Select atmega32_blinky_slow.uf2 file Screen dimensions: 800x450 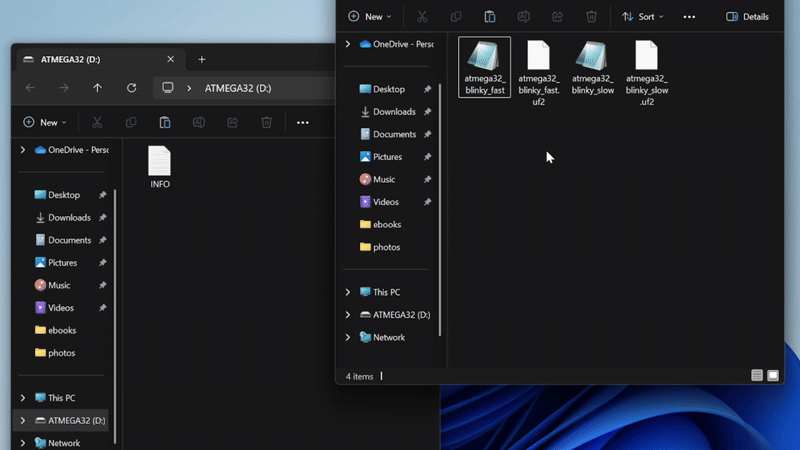pyautogui.click(x=647, y=72)
